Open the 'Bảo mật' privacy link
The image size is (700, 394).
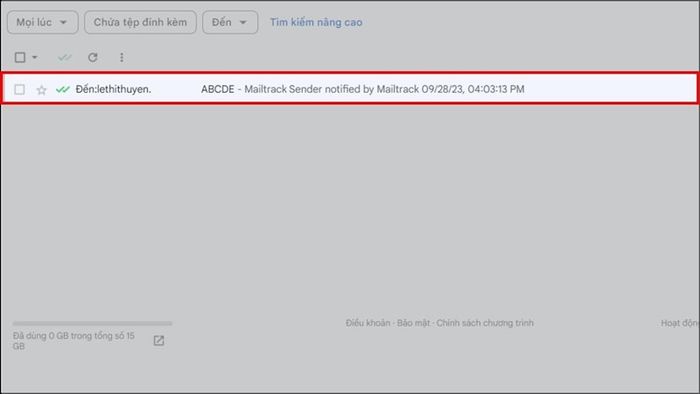coord(413,323)
